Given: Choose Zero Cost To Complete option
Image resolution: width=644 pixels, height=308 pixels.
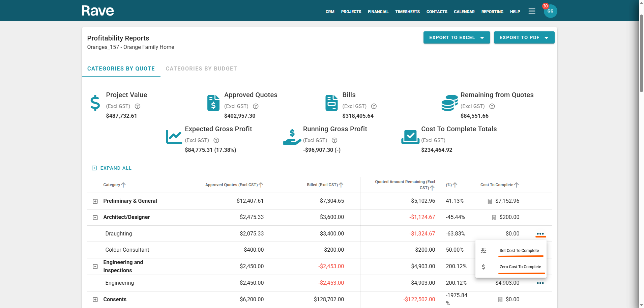Looking at the screenshot, I should pyautogui.click(x=520, y=267).
